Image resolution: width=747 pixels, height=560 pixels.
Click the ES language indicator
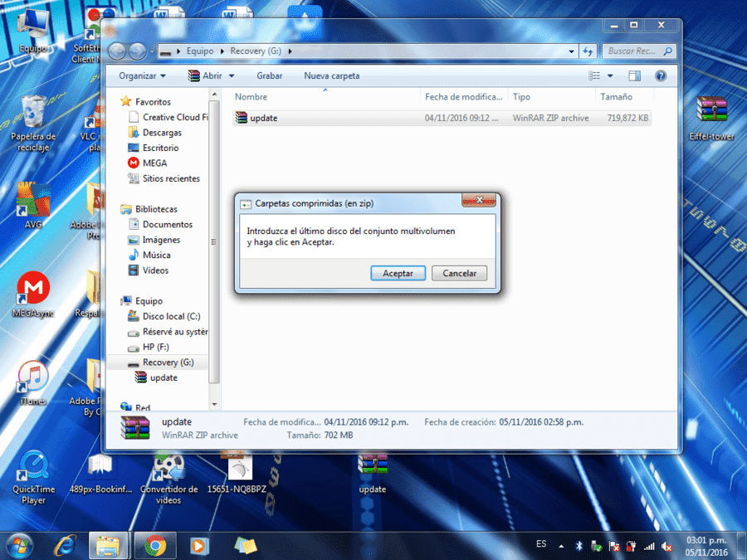point(541,543)
